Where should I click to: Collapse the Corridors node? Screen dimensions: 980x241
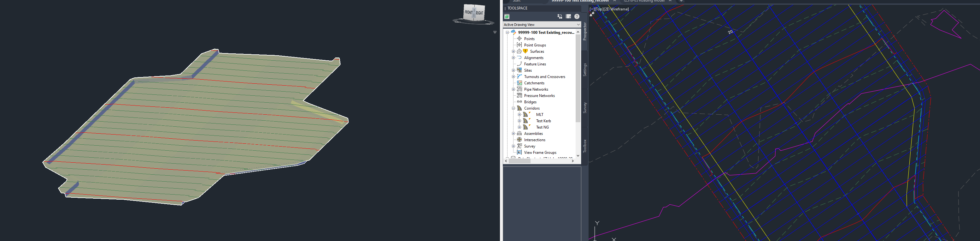click(x=513, y=108)
